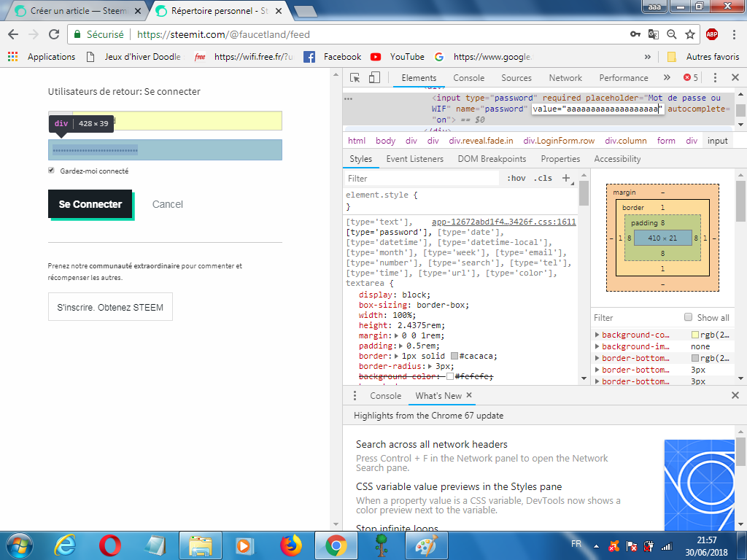Expand the margin shorthand property
Image resolution: width=747 pixels, height=560 pixels.
[x=396, y=335]
